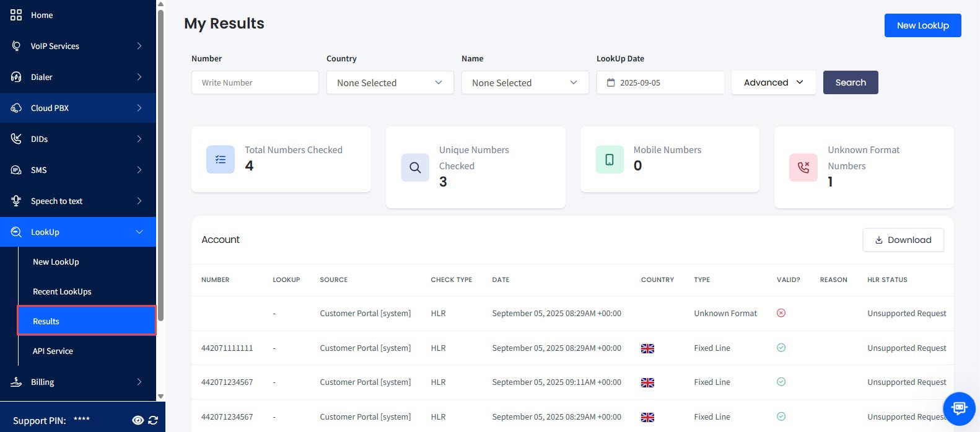Click the Speech to text microphone icon

(16, 201)
